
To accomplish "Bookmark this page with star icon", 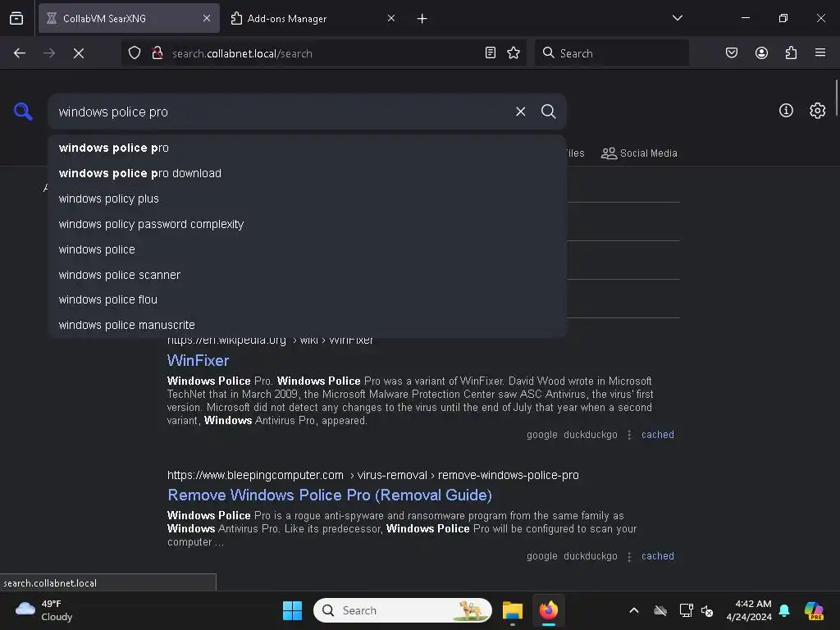I will 514,52.
